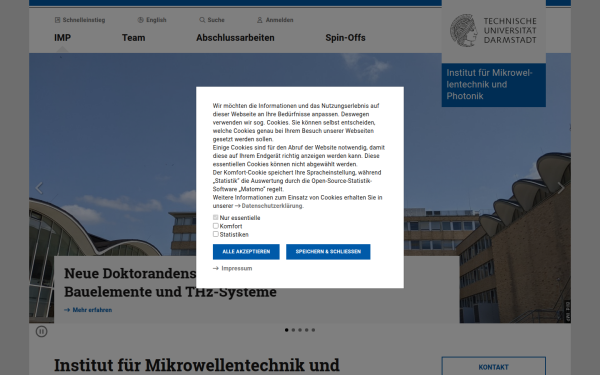Click the Neue Doktorandenstelle slide headline

coord(170,282)
